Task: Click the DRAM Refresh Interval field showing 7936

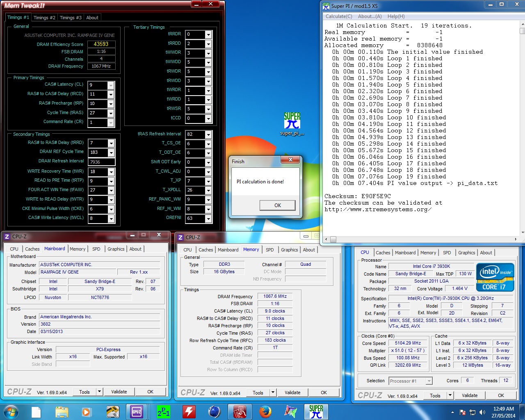Action: (x=101, y=162)
